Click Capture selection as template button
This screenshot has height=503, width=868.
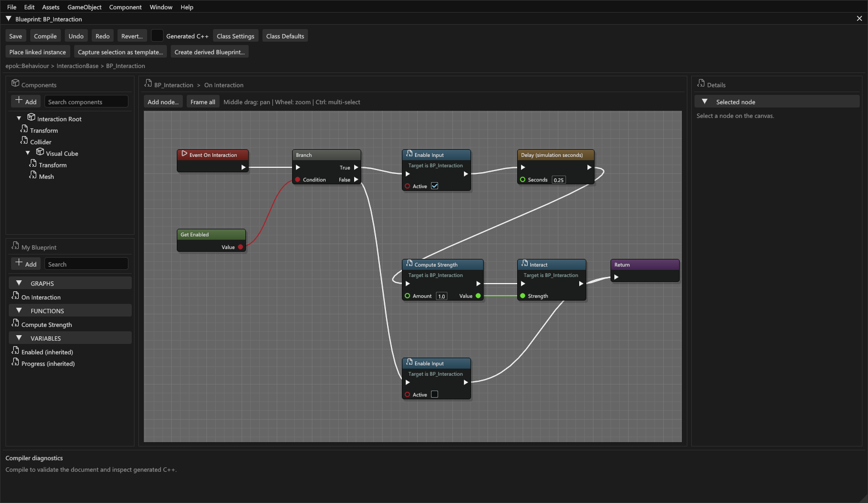pos(120,52)
